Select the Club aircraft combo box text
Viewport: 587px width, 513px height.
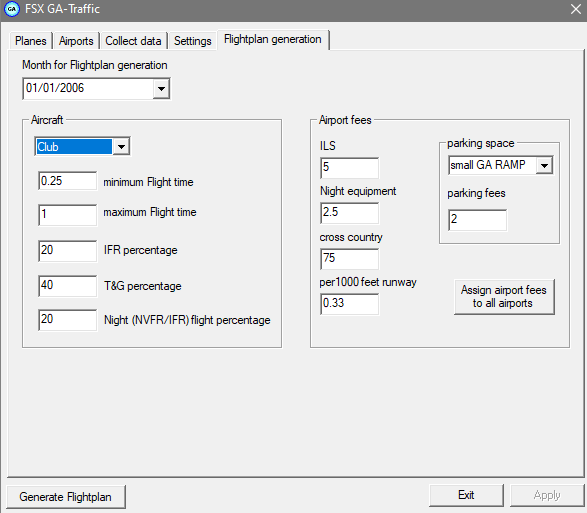coord(74,147)
